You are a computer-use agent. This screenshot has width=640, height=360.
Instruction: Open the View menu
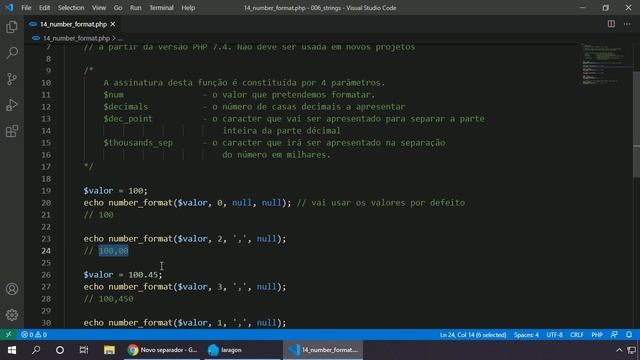[x=98, y=8]
